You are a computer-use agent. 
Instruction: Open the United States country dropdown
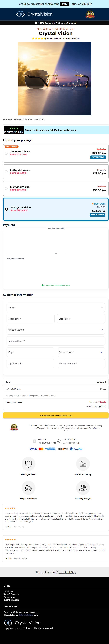click(x=56, y=330)
